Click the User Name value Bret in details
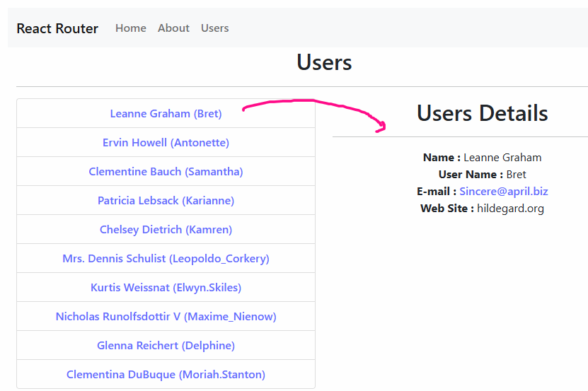This screenshot has height=391, width=588. pos(516,175)
